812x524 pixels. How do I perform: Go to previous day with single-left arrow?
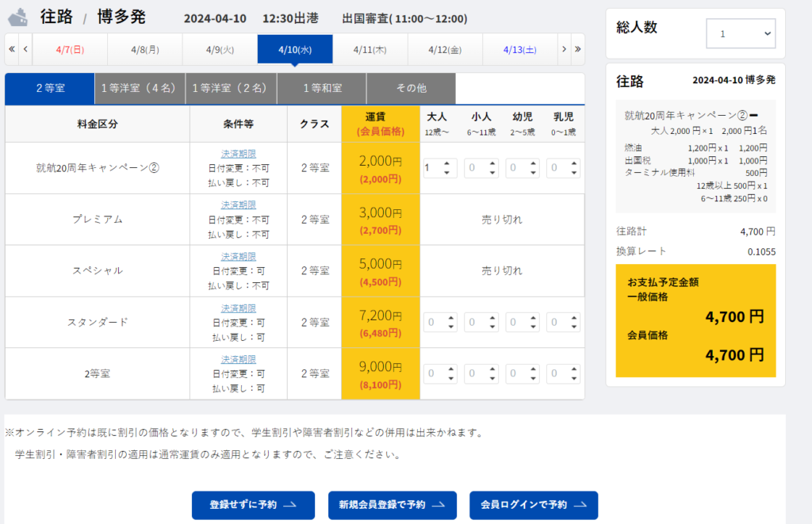click(x=26, y=49)
